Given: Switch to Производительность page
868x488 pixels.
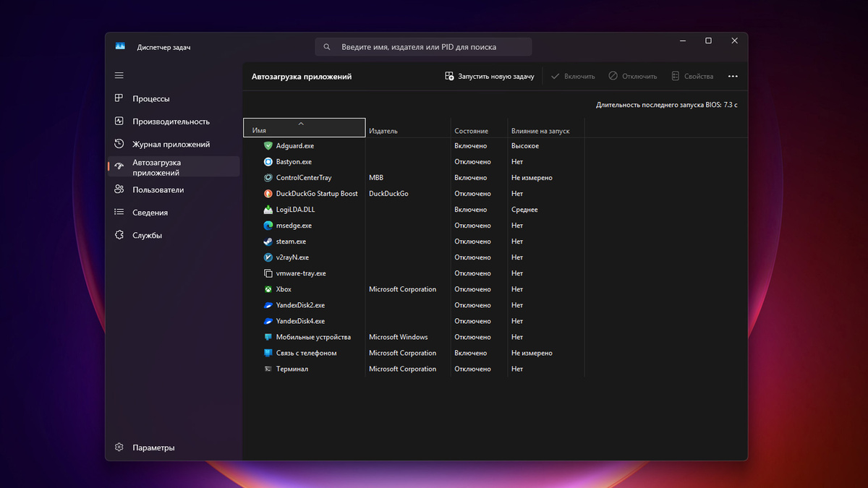Looking at the screenshot, I should [x=174, y=121].
